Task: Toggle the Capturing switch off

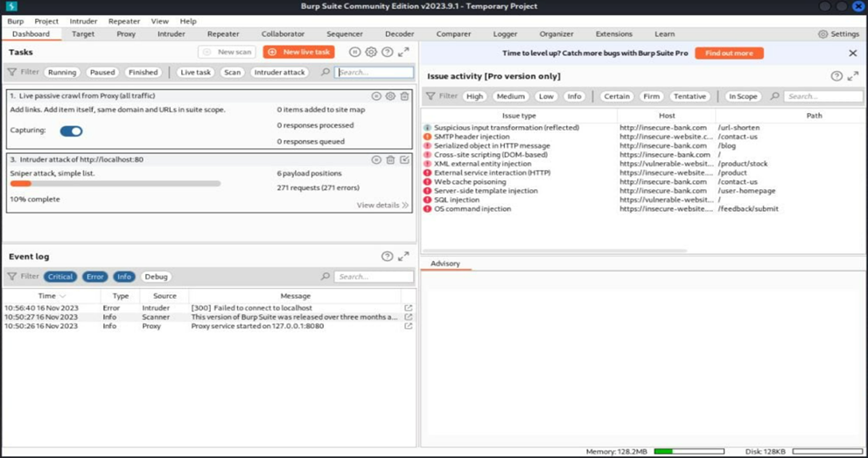Action: (72, 131)
